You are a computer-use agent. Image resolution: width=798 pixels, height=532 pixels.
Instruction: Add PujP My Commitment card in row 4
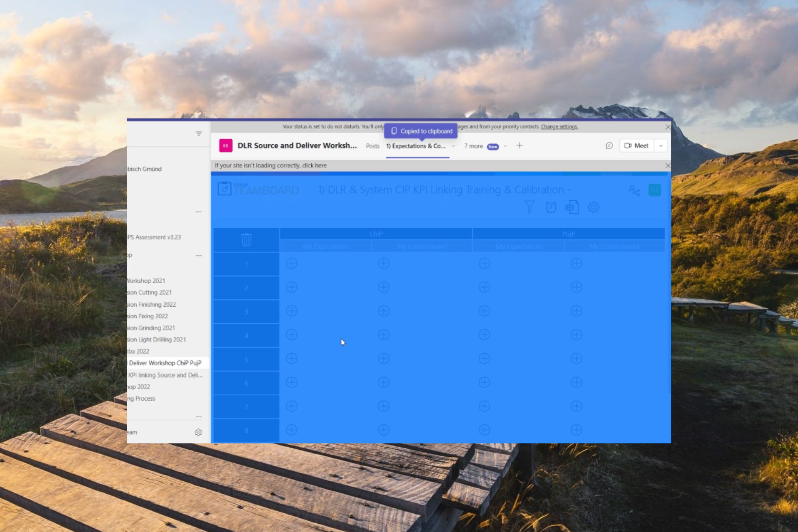tap(576, 335)
